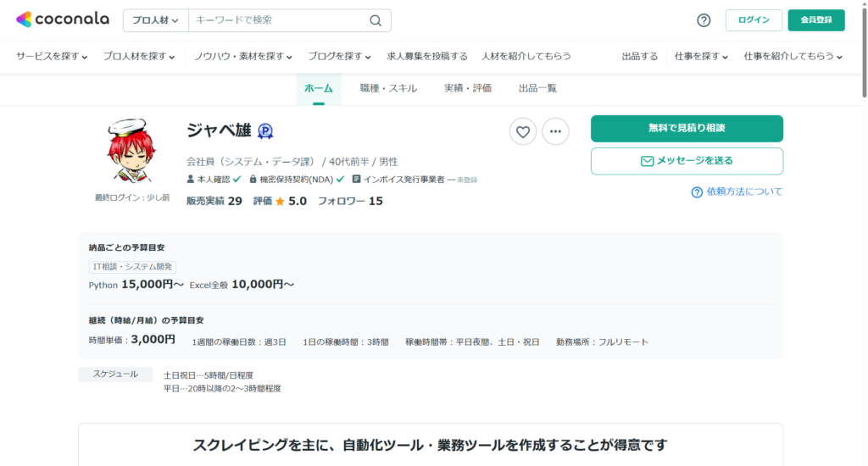Favorite this seller with heart icon
This screenshot has width=868, height=466.
point(523,131)
